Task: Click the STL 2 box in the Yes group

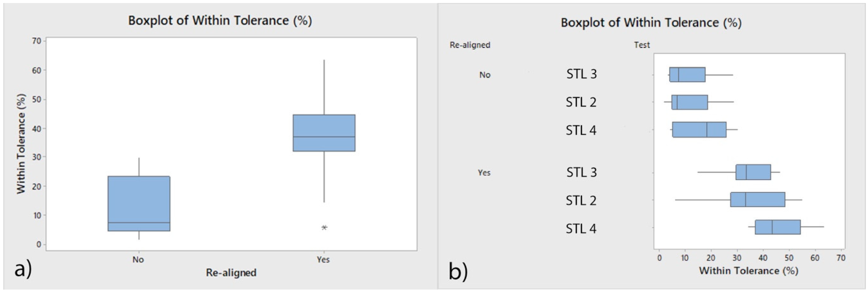Action: pos(758,200)
